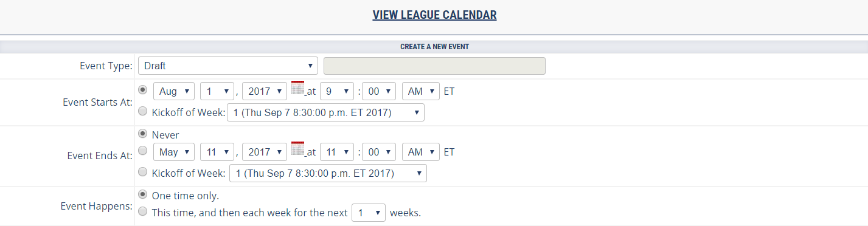Open the start year dropdown showing 2017

265,92
